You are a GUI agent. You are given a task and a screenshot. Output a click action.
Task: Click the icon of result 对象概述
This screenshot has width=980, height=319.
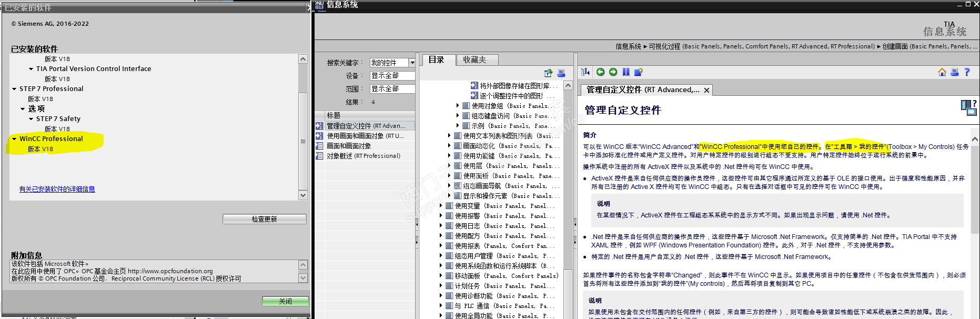pyautogui.click(x=319, y=156)
